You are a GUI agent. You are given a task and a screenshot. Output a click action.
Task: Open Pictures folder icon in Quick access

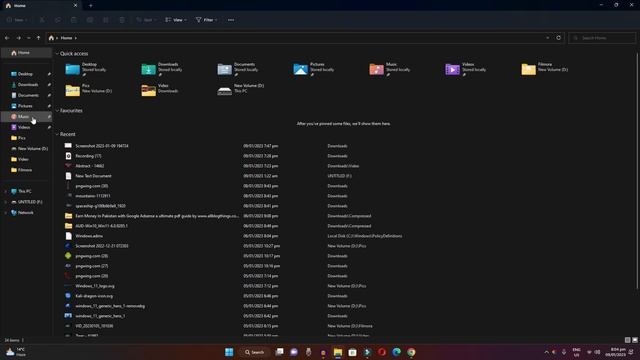(300, 69)
